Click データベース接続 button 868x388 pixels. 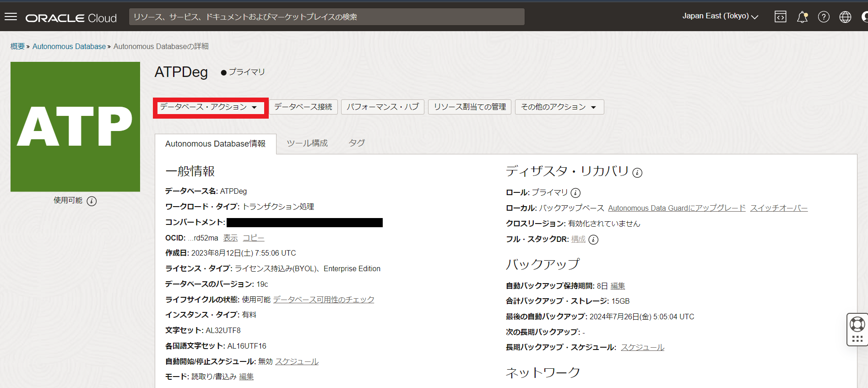click(303, 107)
